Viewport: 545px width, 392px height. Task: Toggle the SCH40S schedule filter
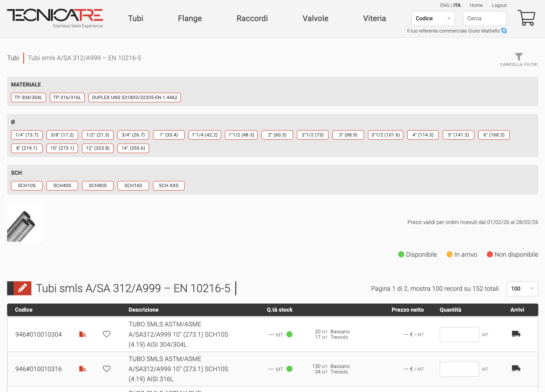point(62,185)
